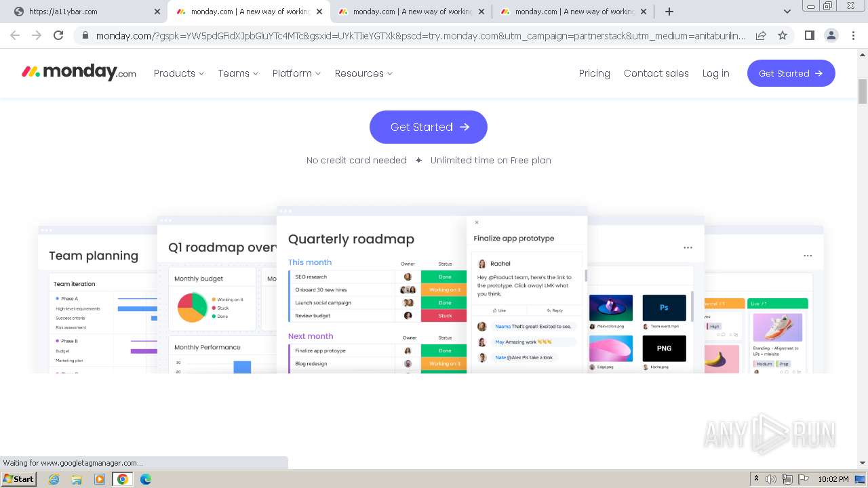Click the Log in link
The height and width of the screenshot is (488, 868).
tap(716, 73)
